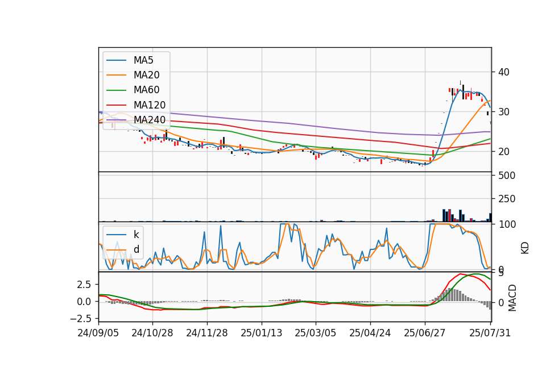This screenshot has height=392, width=546.
Task: Click the red MA120 legend line sample
Action: point(116,105)
